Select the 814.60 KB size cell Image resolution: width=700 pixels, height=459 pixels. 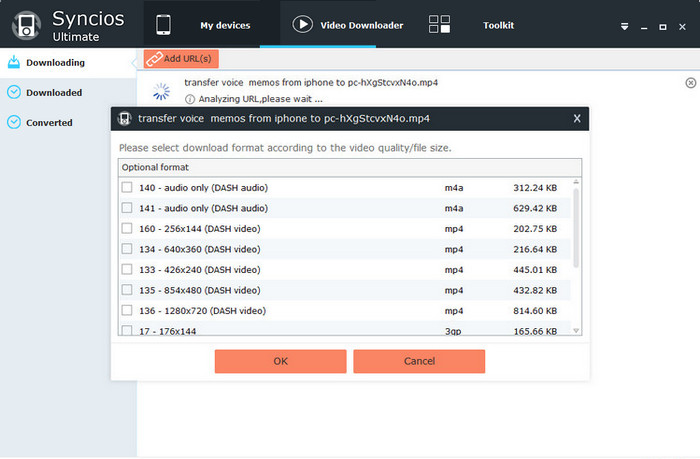point(535,311)
